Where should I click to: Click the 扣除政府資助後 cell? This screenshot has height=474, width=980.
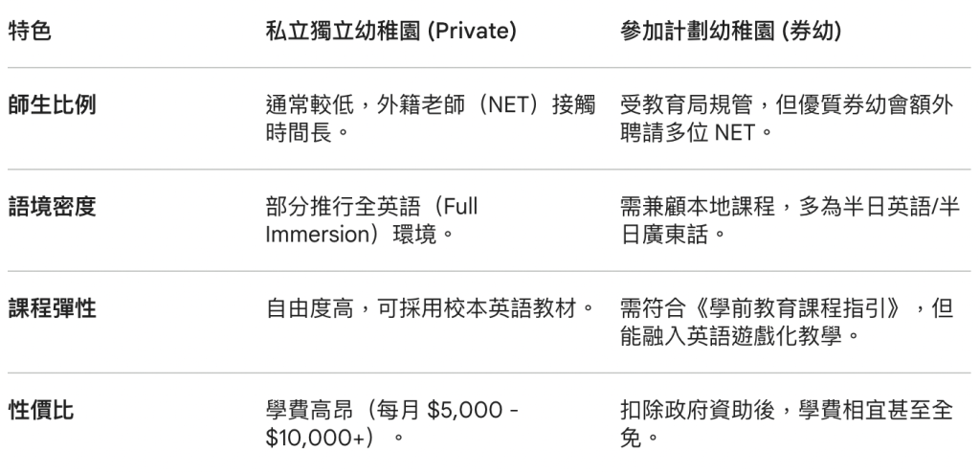tap(787, 424)
